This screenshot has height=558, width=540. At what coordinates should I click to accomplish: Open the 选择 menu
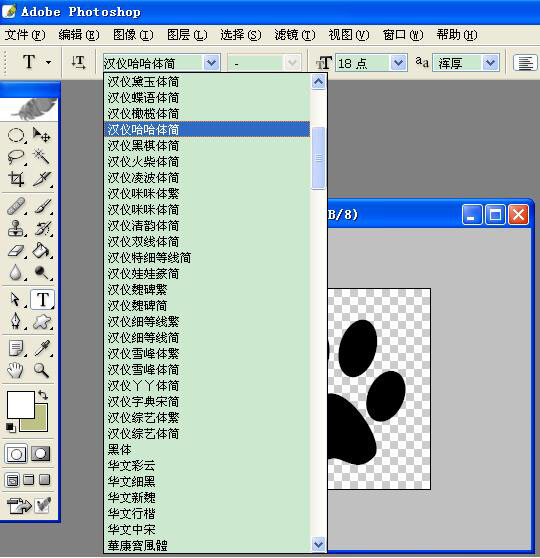coord(241,35)
